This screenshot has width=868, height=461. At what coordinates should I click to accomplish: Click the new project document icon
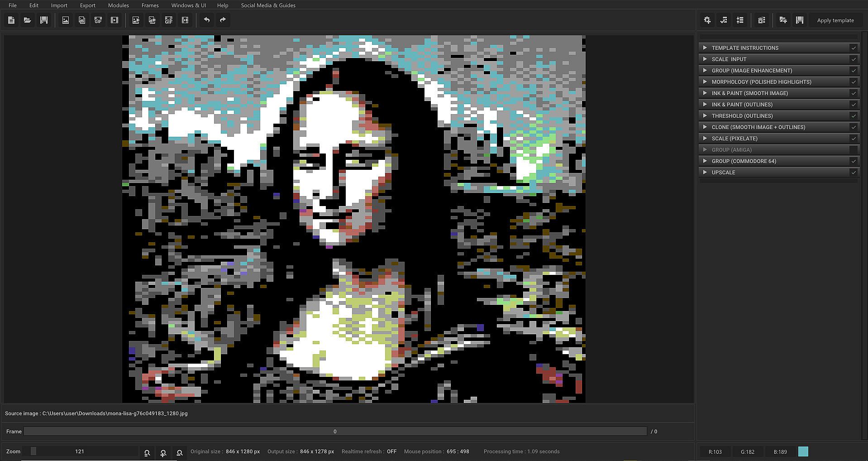[x=11, y=20]
